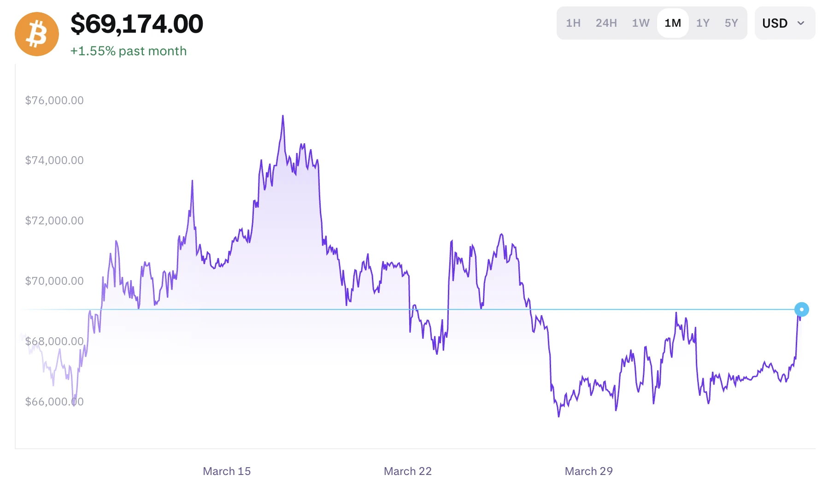Show the 1W price chart
This screenshot has width=834, height=504.
point(640,23)
